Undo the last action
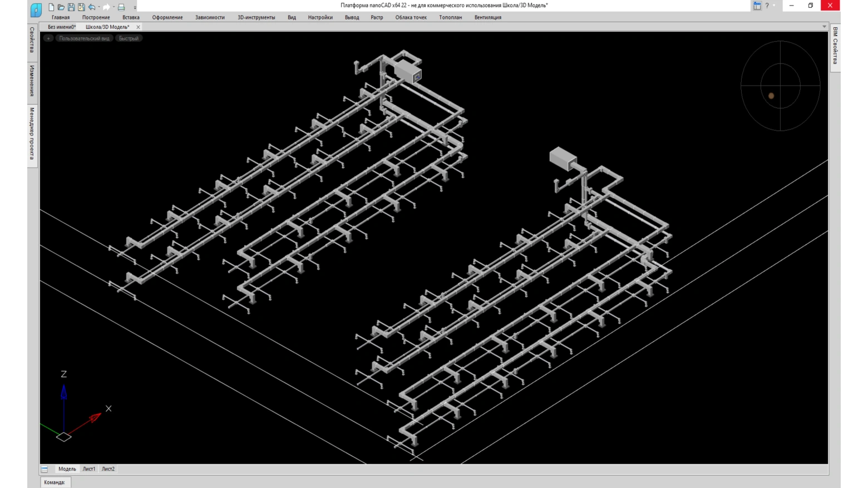868x488 pixels. click(x=92, y=7)
